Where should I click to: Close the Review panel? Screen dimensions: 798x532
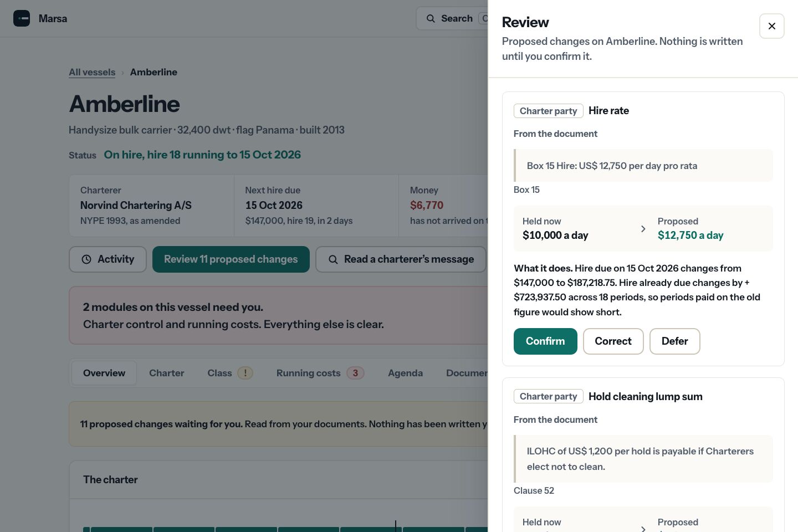pos(771,26)
